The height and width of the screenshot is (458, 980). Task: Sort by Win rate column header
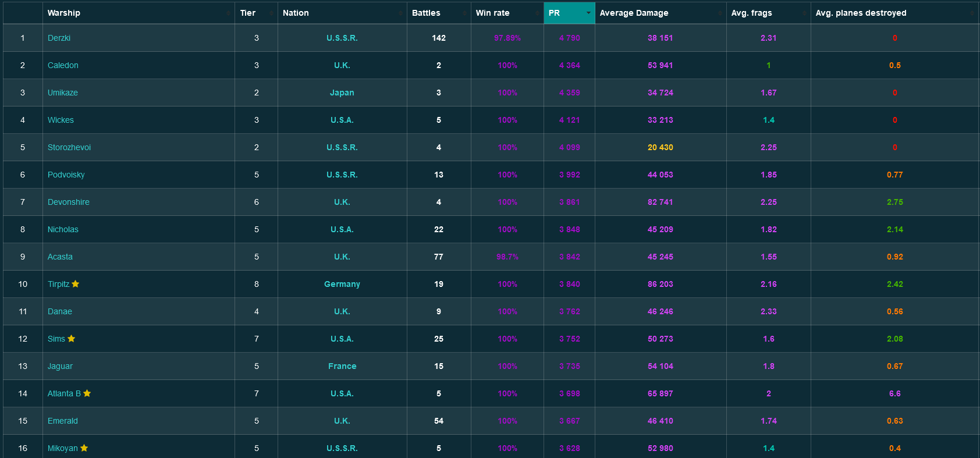pos(492,13)
